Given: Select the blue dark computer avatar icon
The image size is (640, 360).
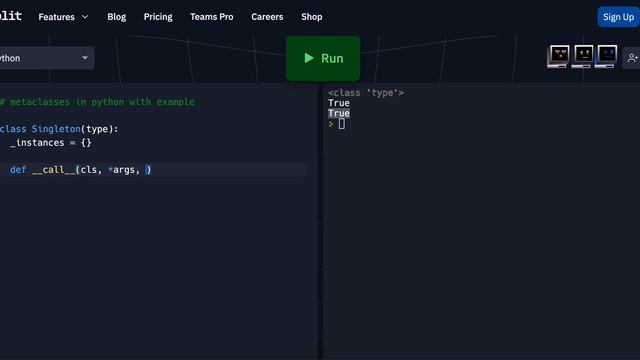Looking at the screenshot, I should [606, 56].
